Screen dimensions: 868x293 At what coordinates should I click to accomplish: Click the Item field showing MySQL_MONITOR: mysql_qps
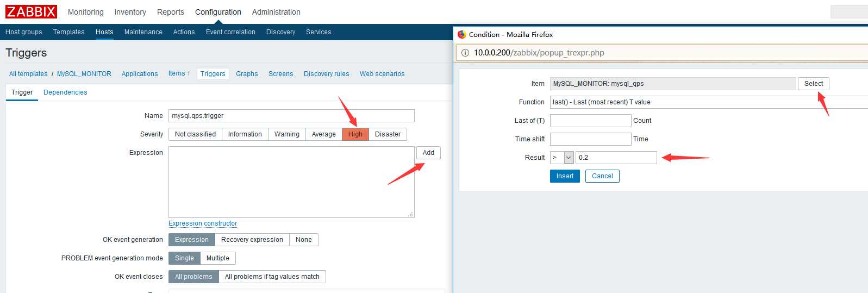(x=673, y=84)
